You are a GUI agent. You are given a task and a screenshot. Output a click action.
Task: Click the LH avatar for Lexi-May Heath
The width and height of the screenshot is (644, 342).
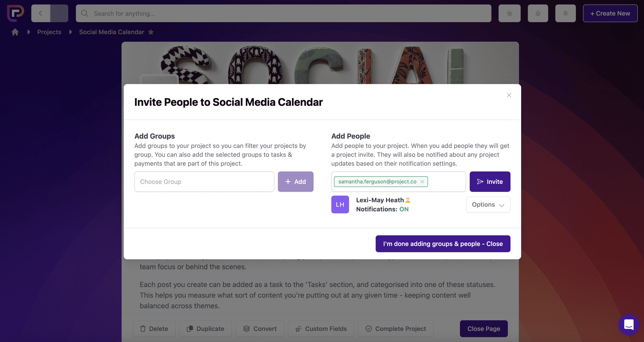340,204
